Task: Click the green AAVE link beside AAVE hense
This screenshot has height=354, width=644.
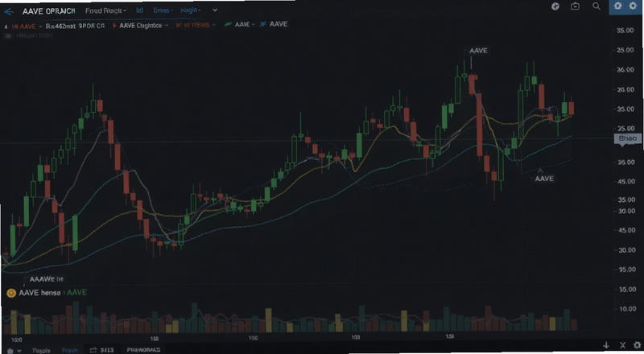Action: pos(76,292)
